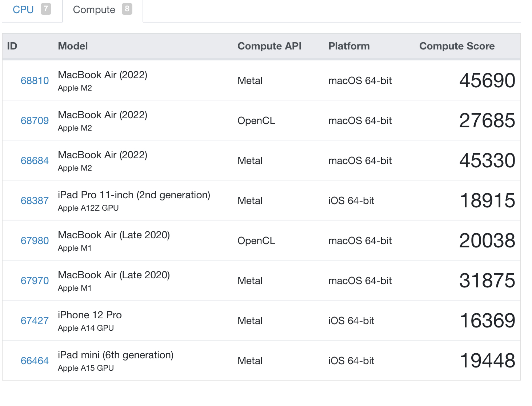Click the Compute Score column header
Viewport: 532px width, 406px height.
457,46
